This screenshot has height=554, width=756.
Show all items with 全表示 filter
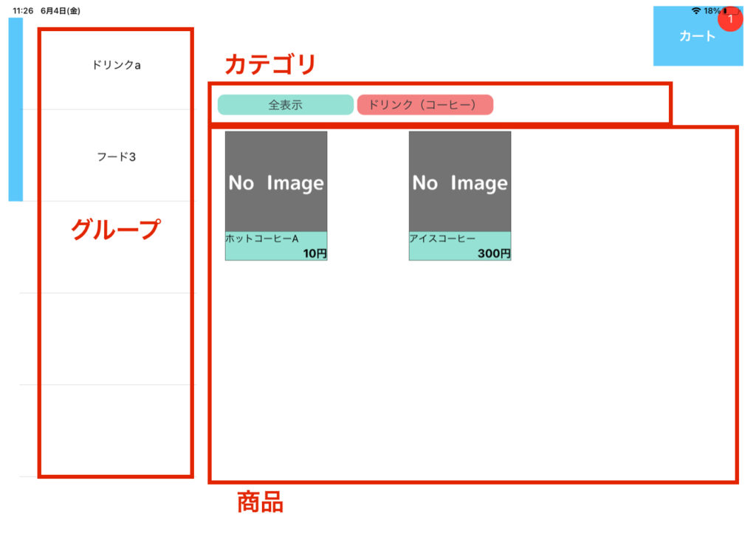point(285,105)
